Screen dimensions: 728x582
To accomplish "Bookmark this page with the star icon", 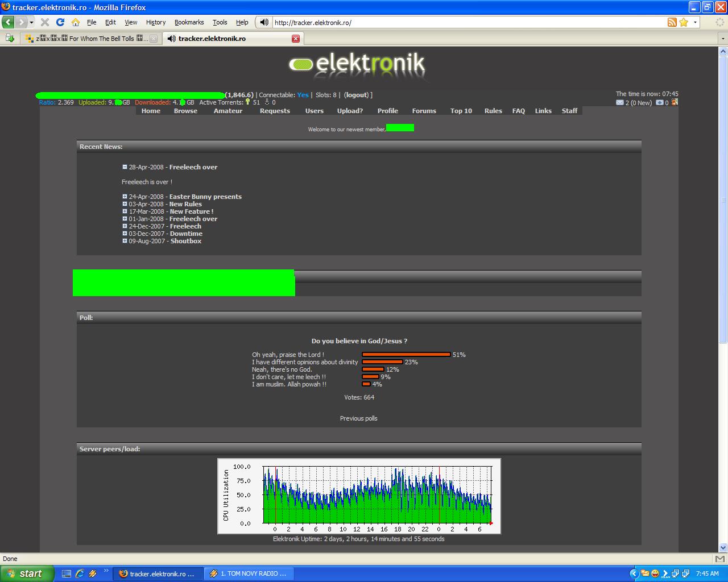I will click(684, 22).
